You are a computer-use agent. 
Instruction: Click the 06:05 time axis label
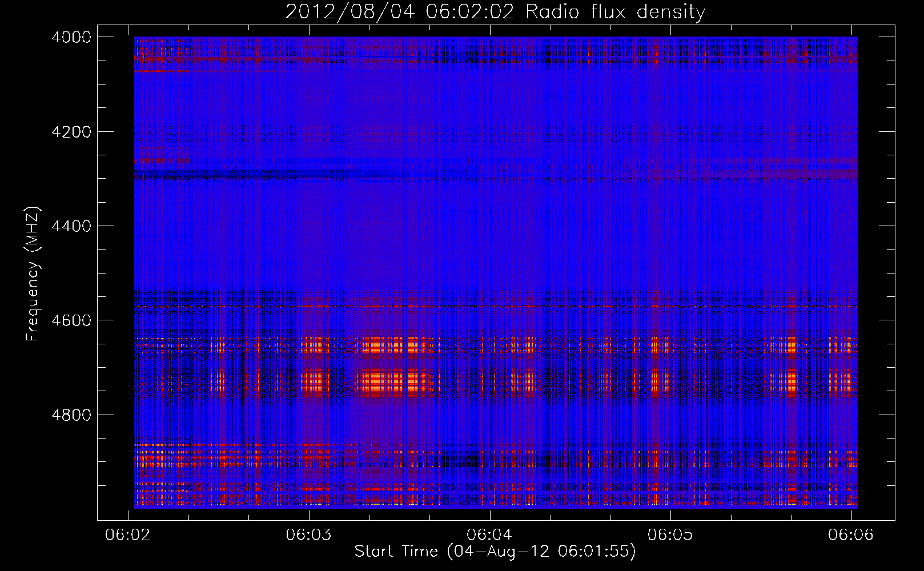[670, 534]
